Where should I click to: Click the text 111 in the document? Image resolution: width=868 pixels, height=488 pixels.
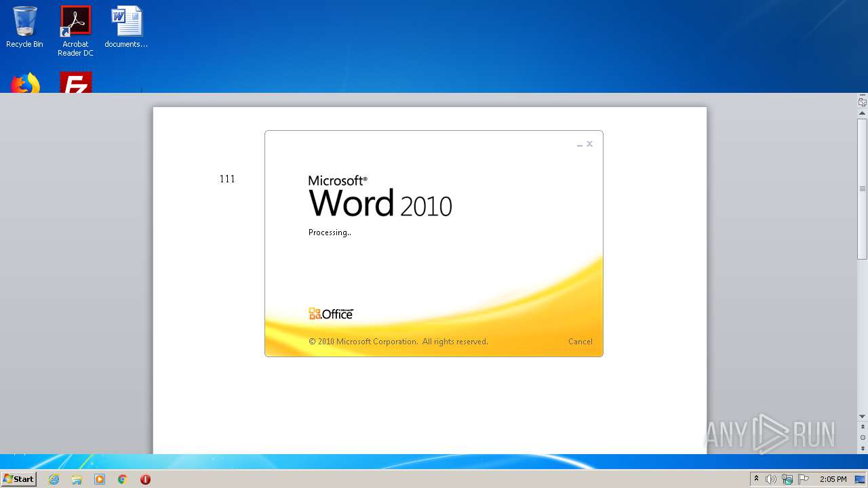pyautogui.click(x=227, y=179)
